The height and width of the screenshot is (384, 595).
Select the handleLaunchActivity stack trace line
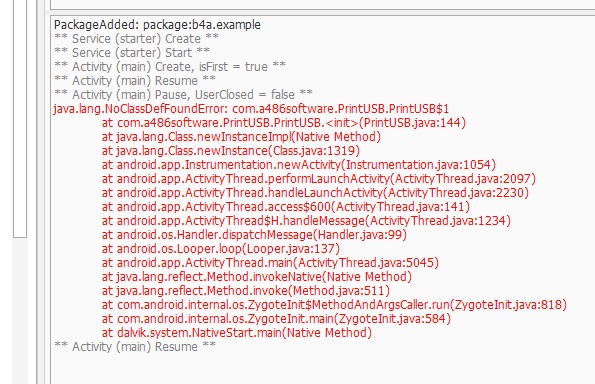(315, 193)
